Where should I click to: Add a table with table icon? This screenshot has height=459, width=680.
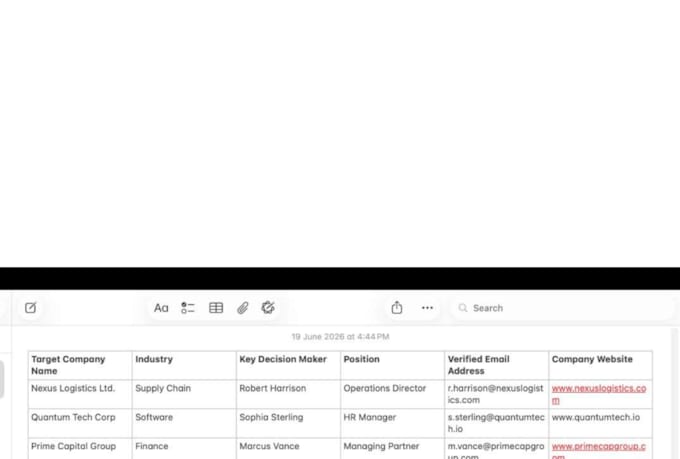[216, 308]
